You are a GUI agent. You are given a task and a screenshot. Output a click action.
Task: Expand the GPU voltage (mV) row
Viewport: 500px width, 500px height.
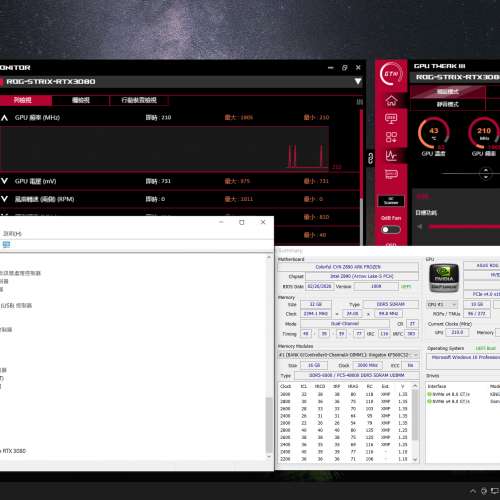(4, 181)
